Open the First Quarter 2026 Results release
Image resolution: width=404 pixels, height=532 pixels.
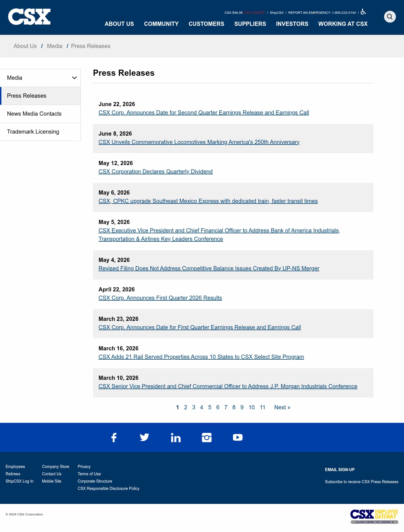160,298
